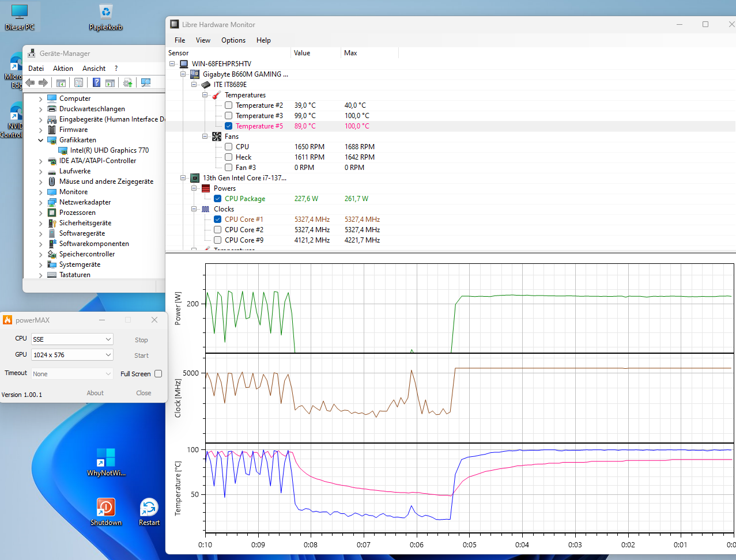Open Options menu in Libre Hardware Monitor
This screenshot has height=560, width=736.
[x=233, y=40]
